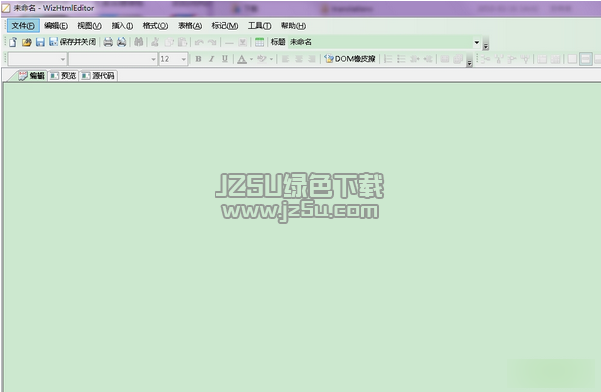The height and width of the screenshot is (392, 601).
Task: Click the New document icon
Action: (x=13, y=42)
